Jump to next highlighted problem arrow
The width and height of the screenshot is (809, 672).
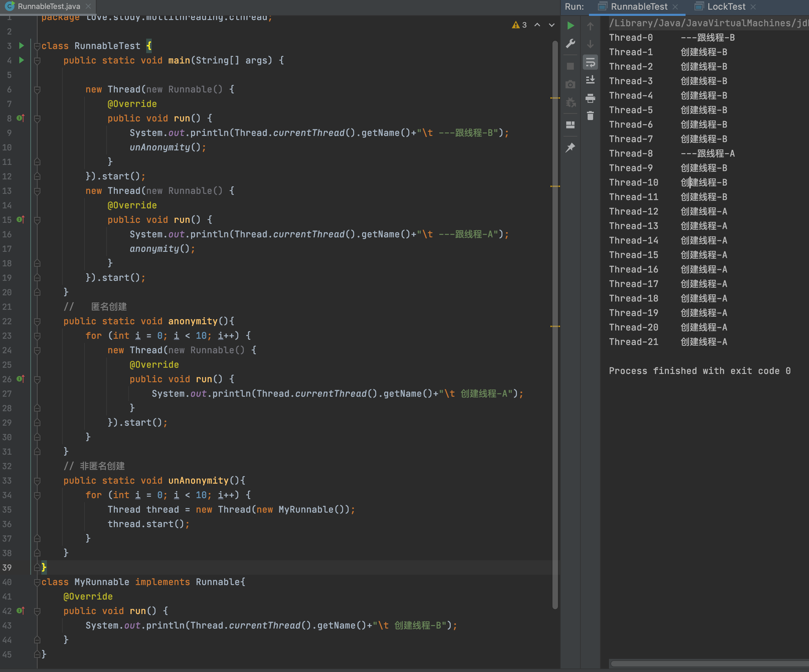552,25
